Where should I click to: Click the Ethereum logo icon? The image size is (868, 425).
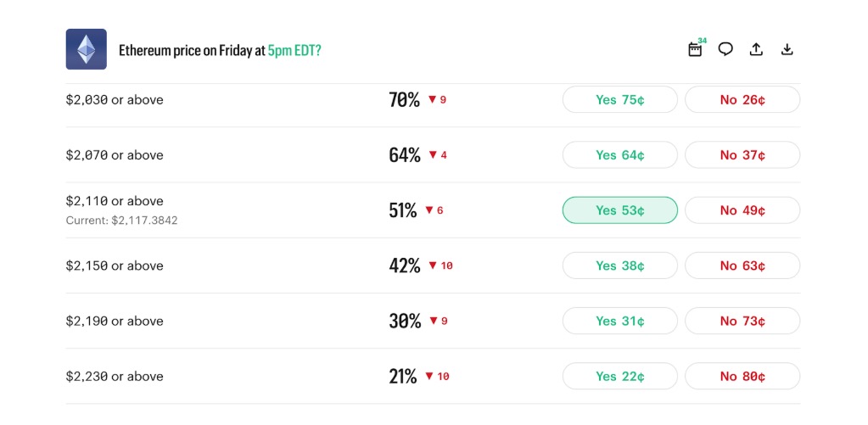click(87, 49)
